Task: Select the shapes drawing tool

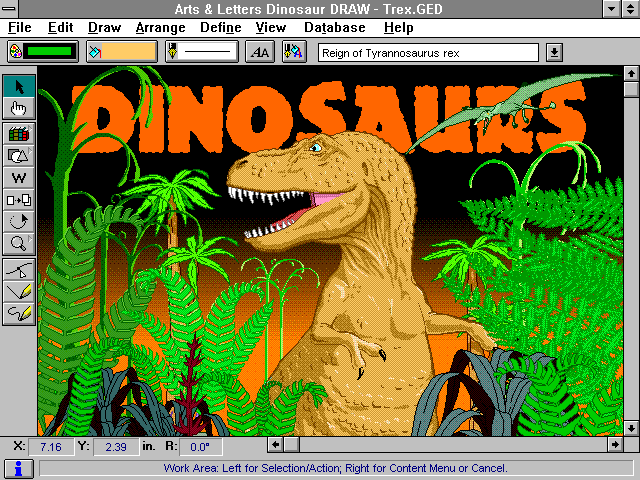Action: tap(19, 156)
